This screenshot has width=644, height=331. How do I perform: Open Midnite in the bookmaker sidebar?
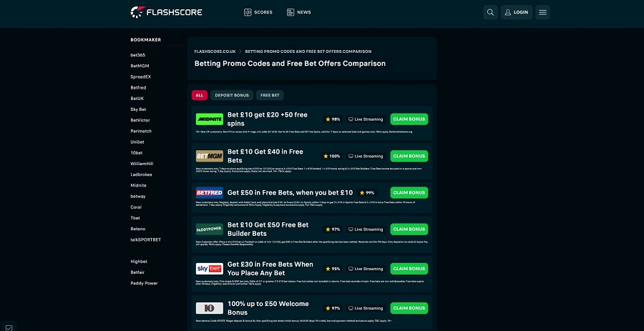138,185
